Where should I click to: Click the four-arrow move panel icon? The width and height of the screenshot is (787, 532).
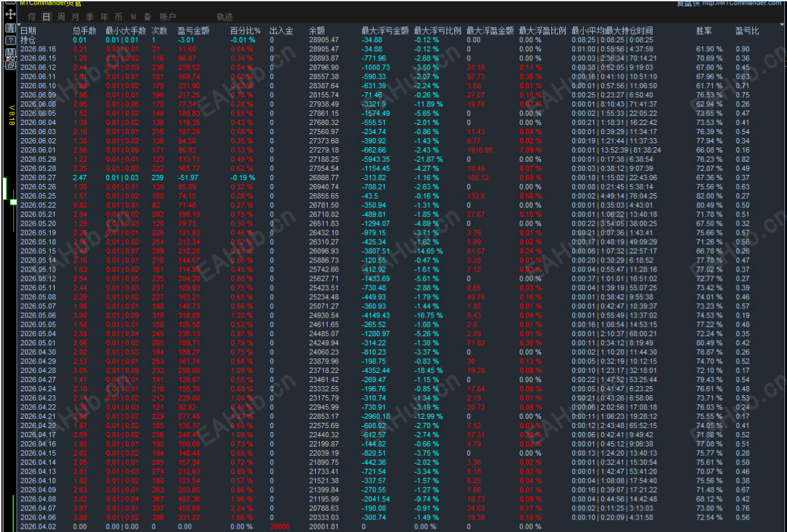pos(10,14)
